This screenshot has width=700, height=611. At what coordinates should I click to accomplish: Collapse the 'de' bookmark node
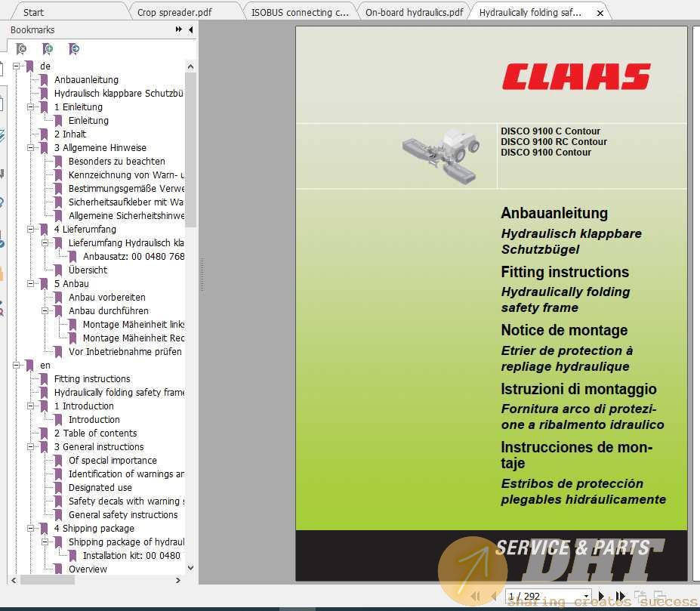coord(16,66)
